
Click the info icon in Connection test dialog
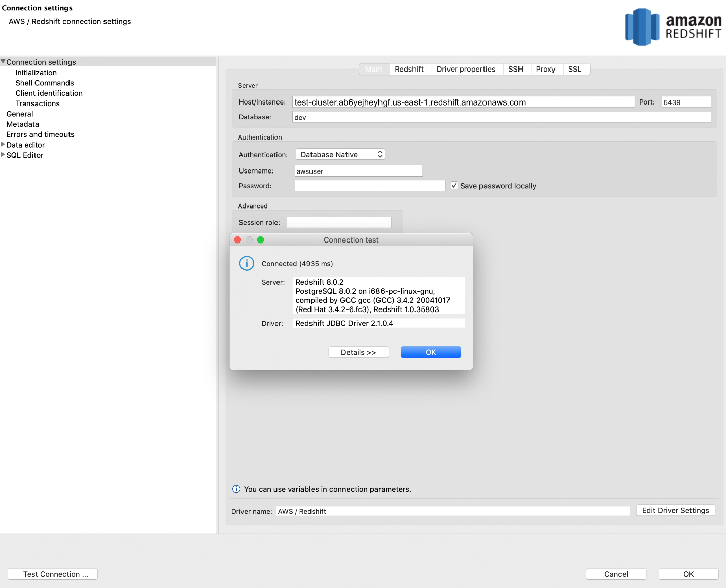[x=247, y=263]
